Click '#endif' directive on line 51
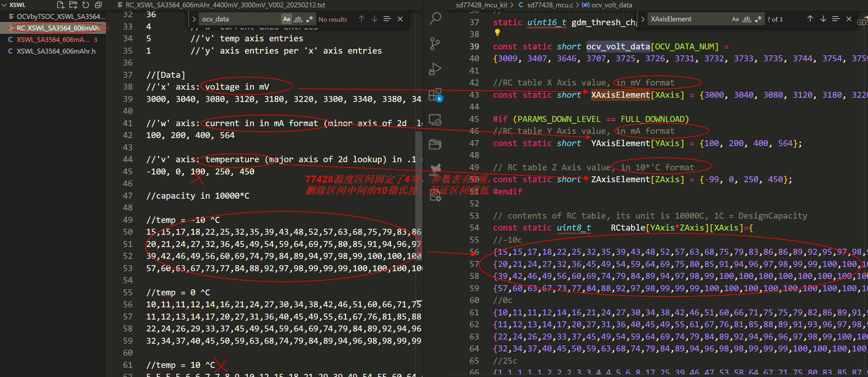This screenshot has width=868, height=377. click(x=508, y=192)
